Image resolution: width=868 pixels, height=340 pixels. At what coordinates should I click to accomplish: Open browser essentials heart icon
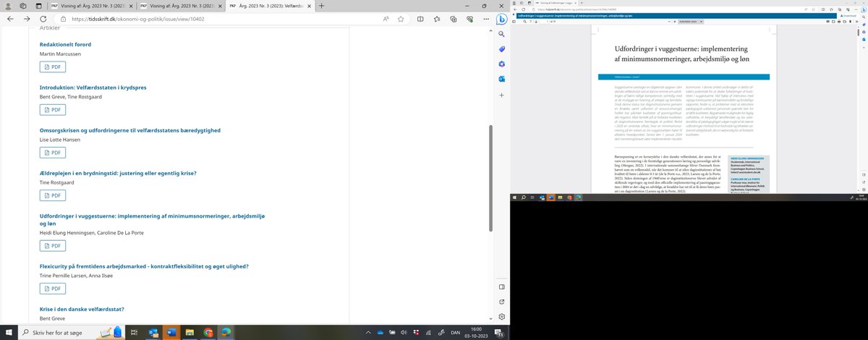click(x=470, y=19)
